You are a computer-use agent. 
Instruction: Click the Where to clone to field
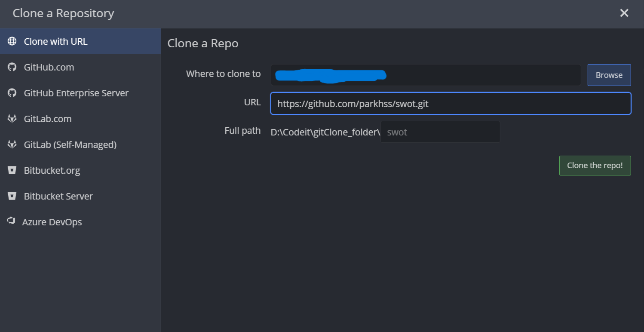point(426,75)
